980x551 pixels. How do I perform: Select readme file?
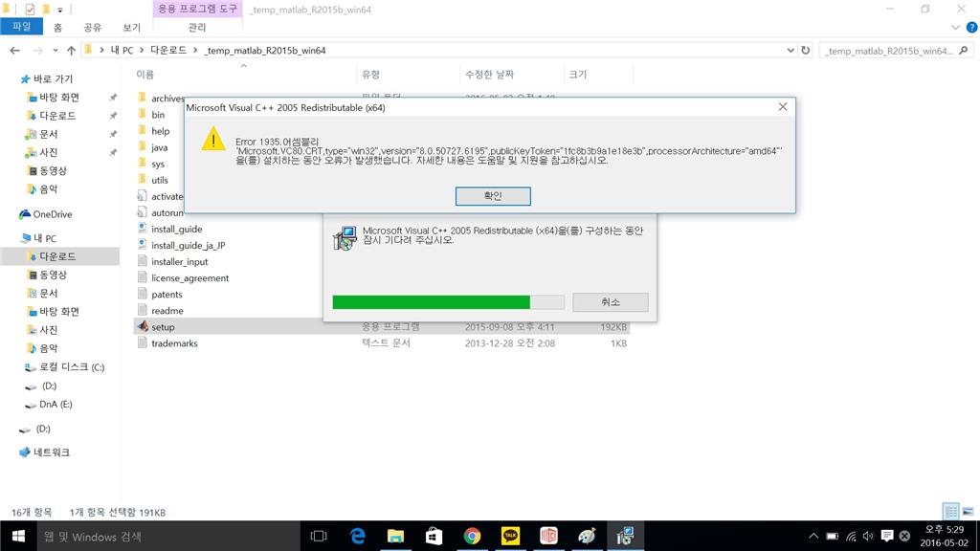[x=167, y=311]
